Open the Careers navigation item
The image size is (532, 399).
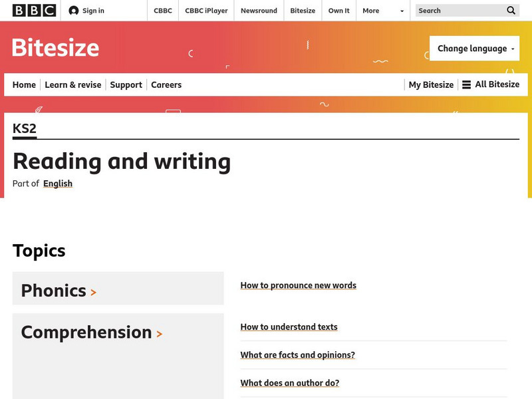166,84
